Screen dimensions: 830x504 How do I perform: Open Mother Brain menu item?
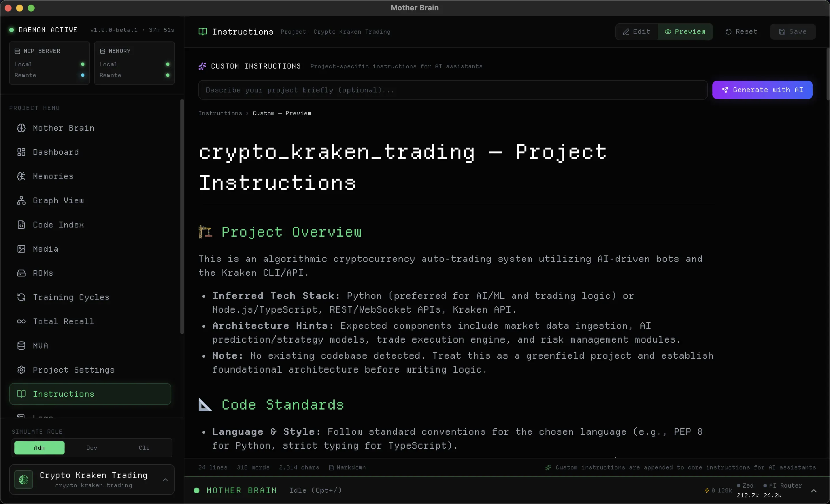pos(90,128)
